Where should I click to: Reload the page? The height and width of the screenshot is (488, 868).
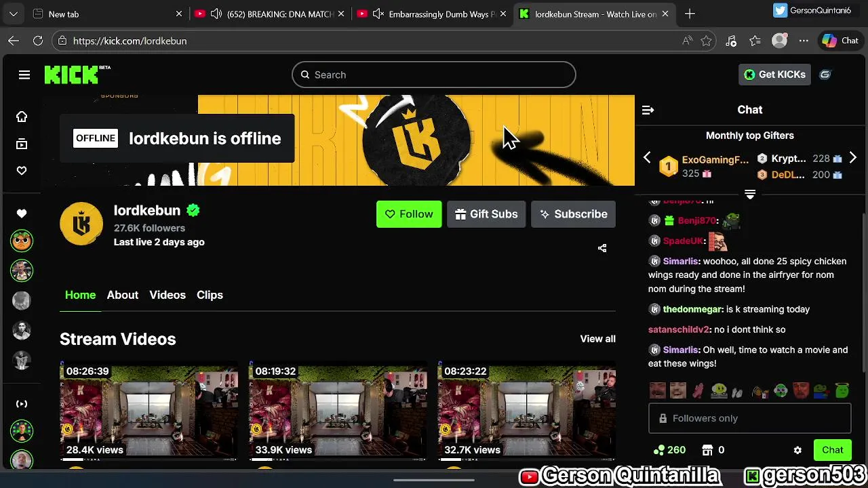tap(38, 41)
